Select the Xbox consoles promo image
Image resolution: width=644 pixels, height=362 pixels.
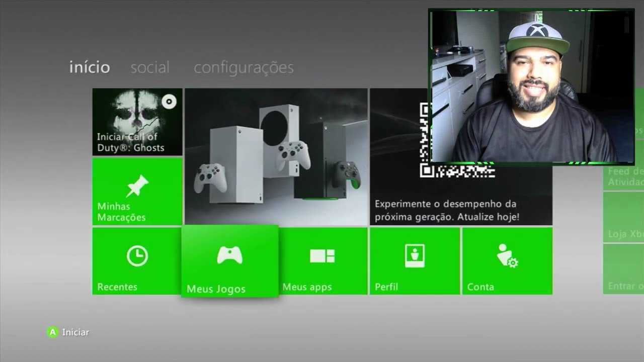tap(276, 156)
